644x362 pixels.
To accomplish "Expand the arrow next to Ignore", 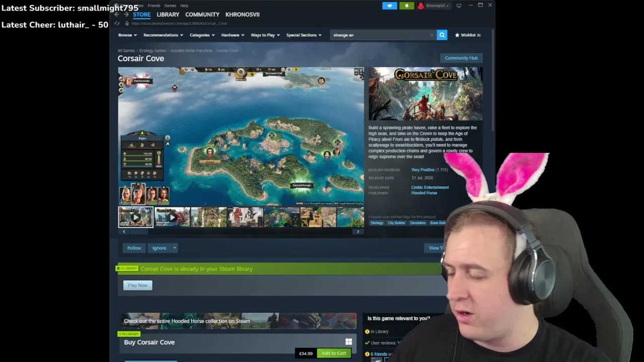I will click(175, 248).
